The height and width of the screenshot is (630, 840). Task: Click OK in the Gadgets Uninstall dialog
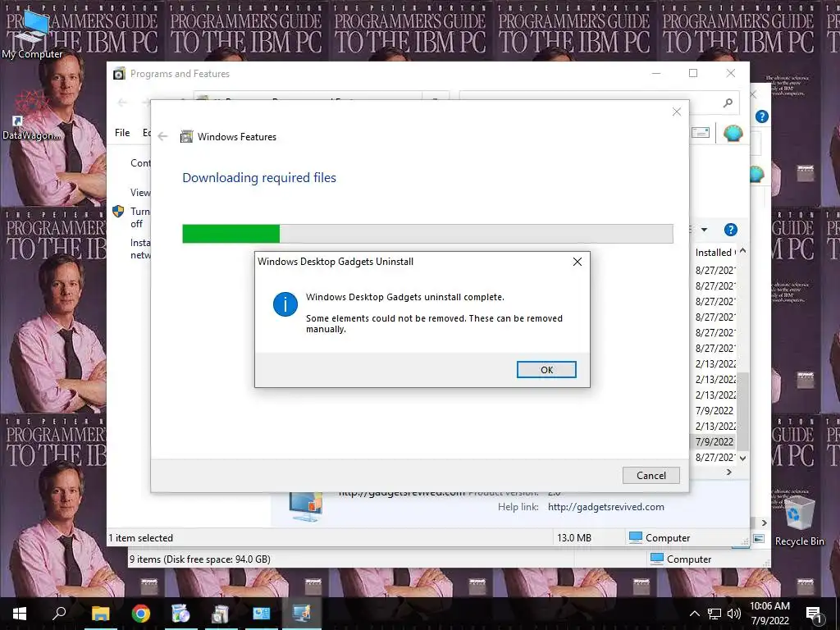(546, 370)
